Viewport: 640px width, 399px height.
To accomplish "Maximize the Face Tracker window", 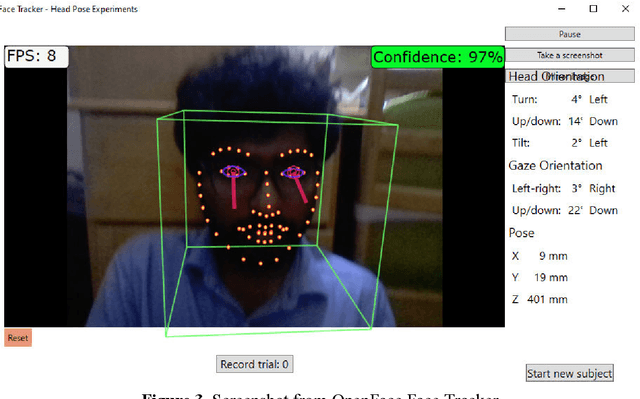I will point(593,9).
